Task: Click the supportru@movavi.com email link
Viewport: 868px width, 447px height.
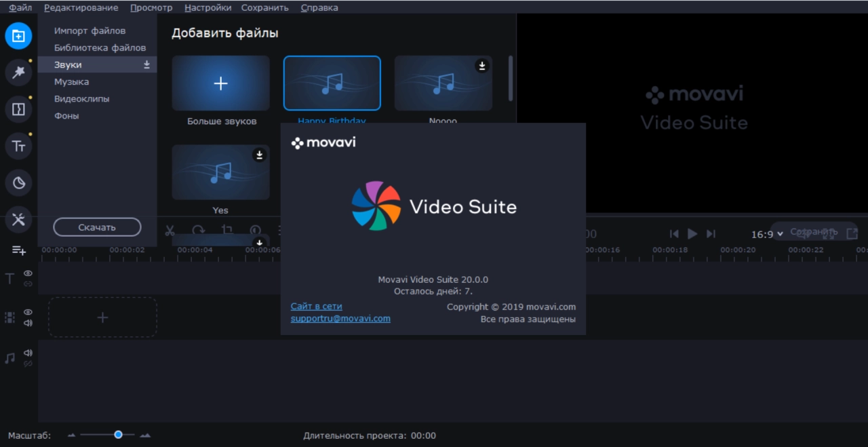Action: coord(340,319)
